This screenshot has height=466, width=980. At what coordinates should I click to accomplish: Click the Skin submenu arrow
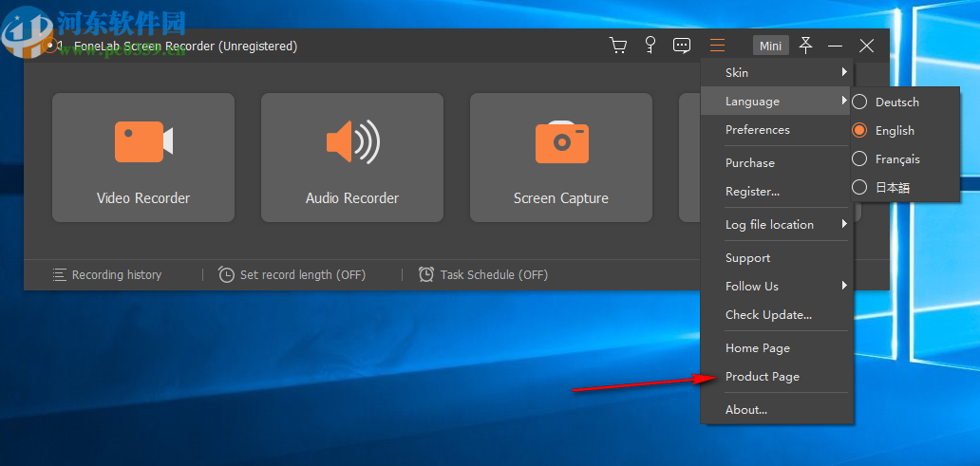tap(844, 72)
